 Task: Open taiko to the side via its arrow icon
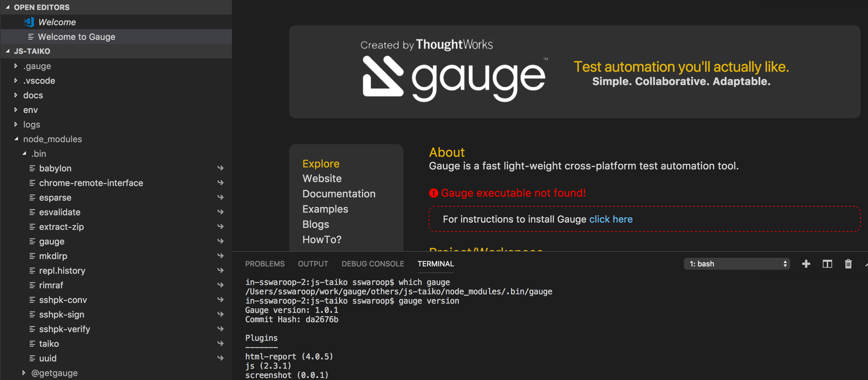click(220, 343)
